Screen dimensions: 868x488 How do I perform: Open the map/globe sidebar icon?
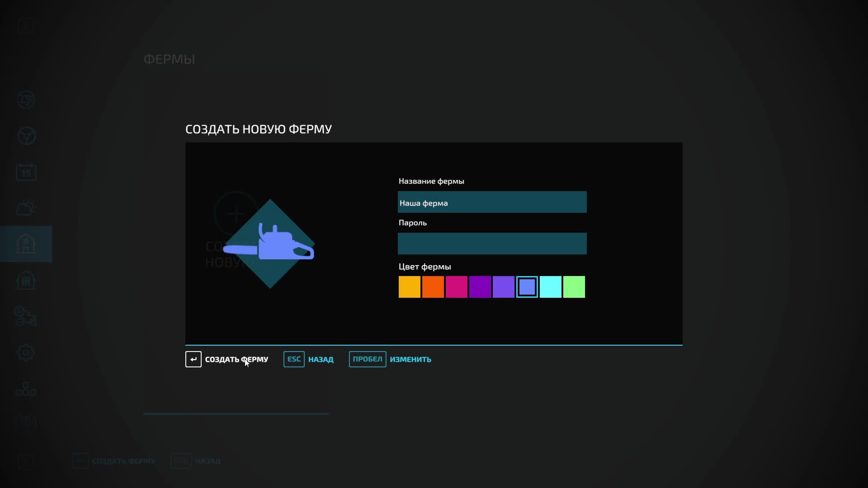point(26,100)
